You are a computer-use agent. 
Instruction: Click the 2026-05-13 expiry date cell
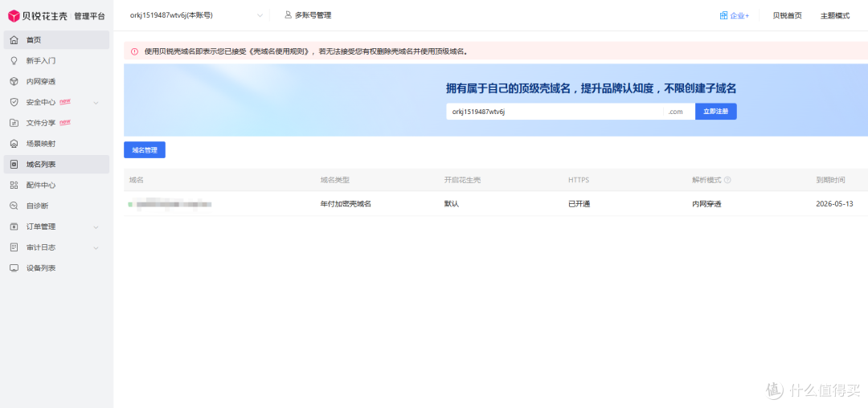(x=834, y=204)
